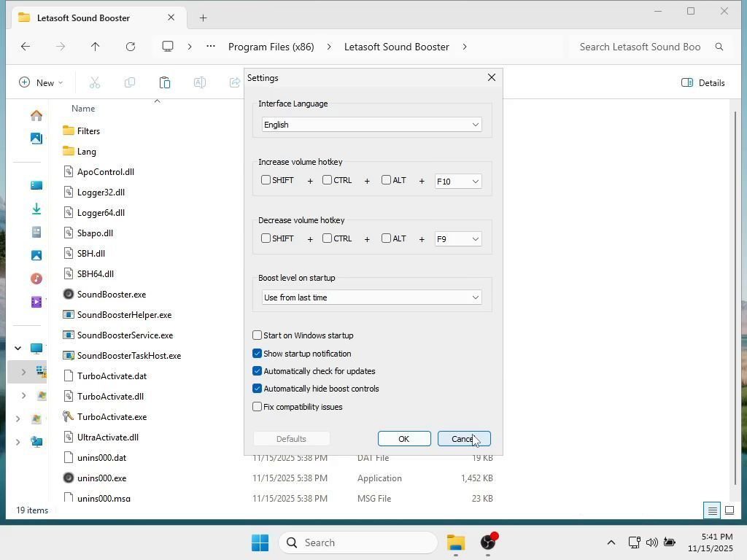
Task: Click the Defaults button in Settings
Action: (291, 438)
